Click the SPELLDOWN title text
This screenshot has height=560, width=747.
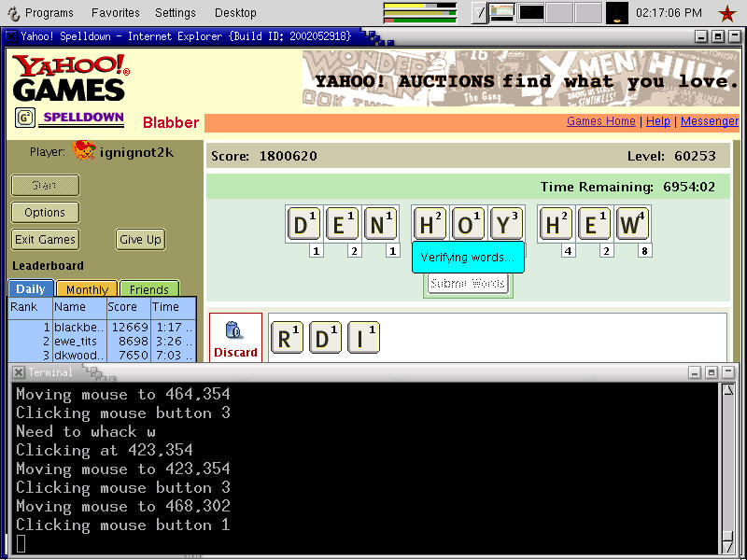point(83,118)
